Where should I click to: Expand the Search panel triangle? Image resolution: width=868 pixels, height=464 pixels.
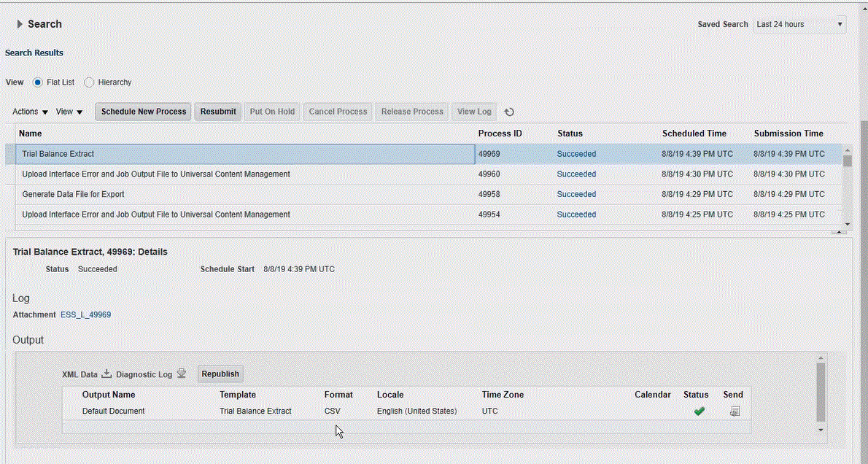coord(20,24)
